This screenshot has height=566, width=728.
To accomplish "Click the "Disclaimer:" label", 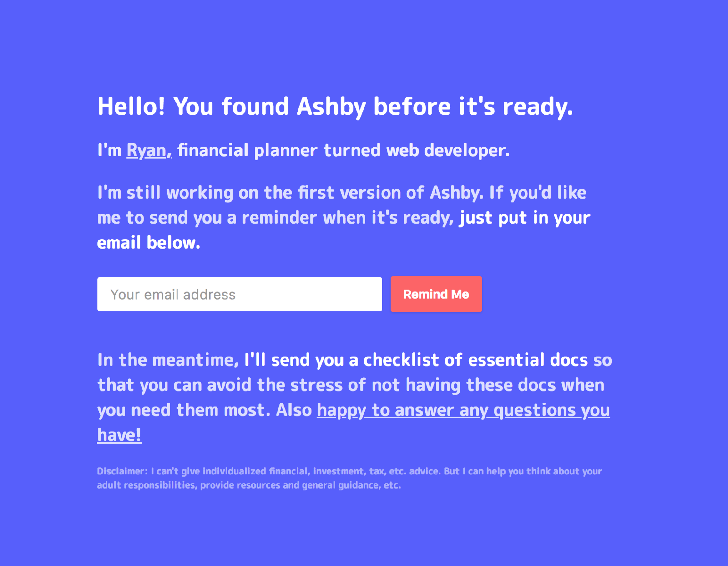I will coord(122,471).
